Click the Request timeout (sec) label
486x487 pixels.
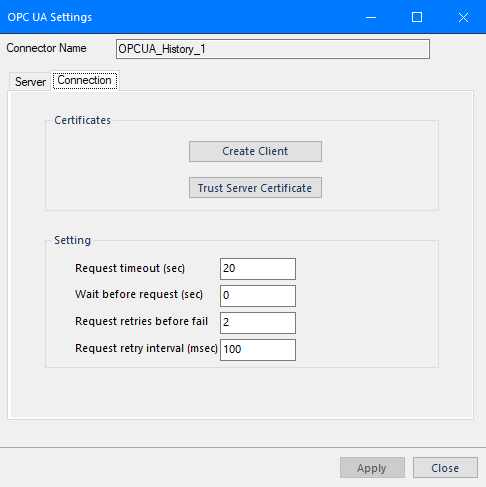pyautogui.click(x=130, y=268)
